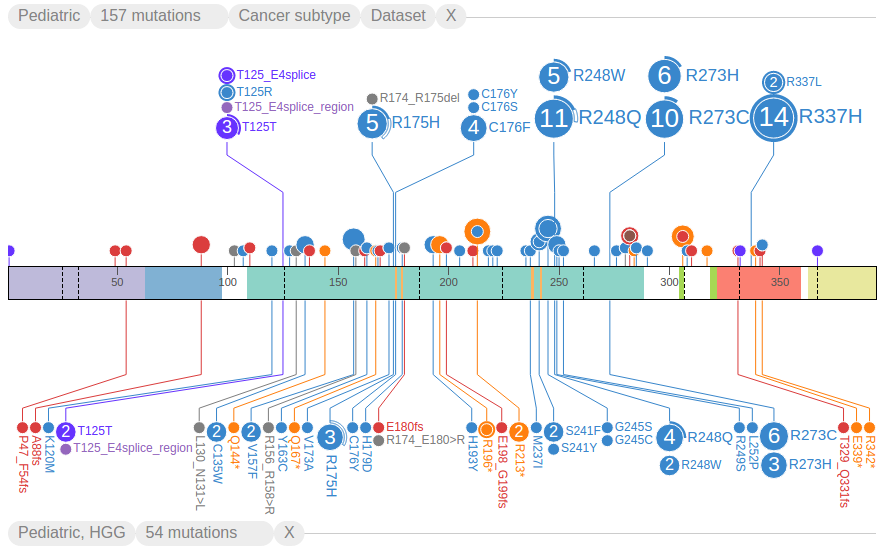Click purple T125T disc labeled 3
886x548 pixels.
tap(227, 127)
